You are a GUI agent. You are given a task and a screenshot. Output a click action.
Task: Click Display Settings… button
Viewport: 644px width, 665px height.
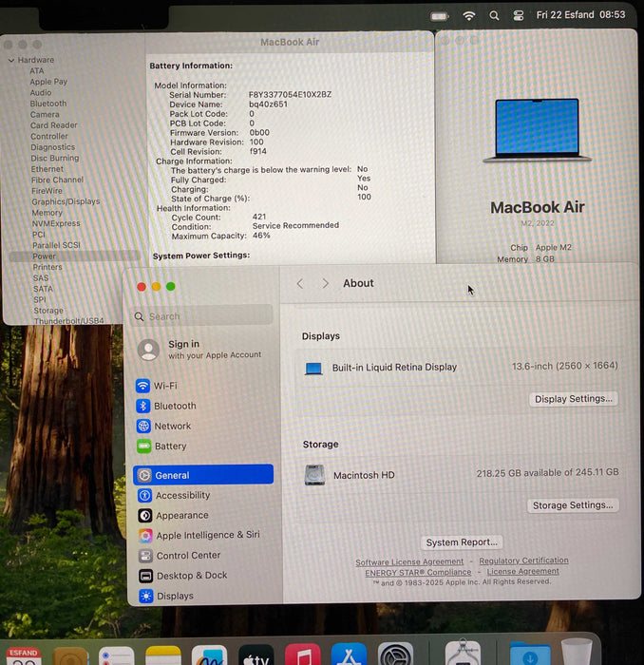pos(573,399)
